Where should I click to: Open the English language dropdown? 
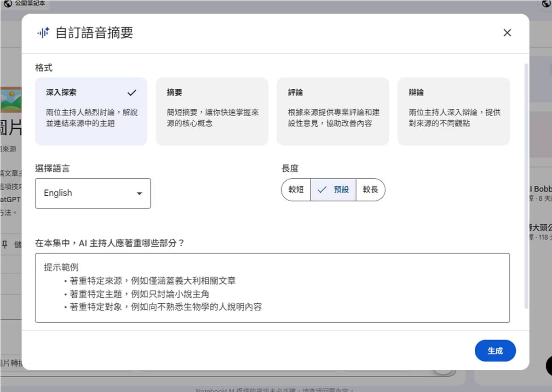pos(92,193)
